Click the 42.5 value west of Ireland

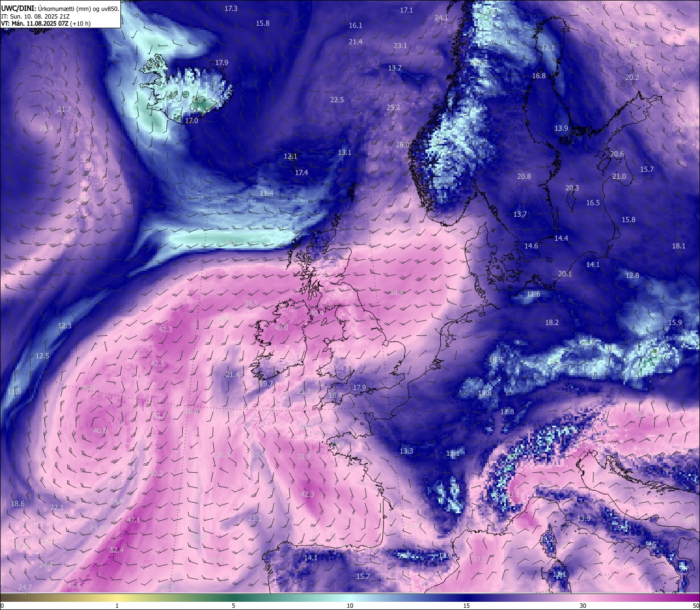[x=157, y=363]
